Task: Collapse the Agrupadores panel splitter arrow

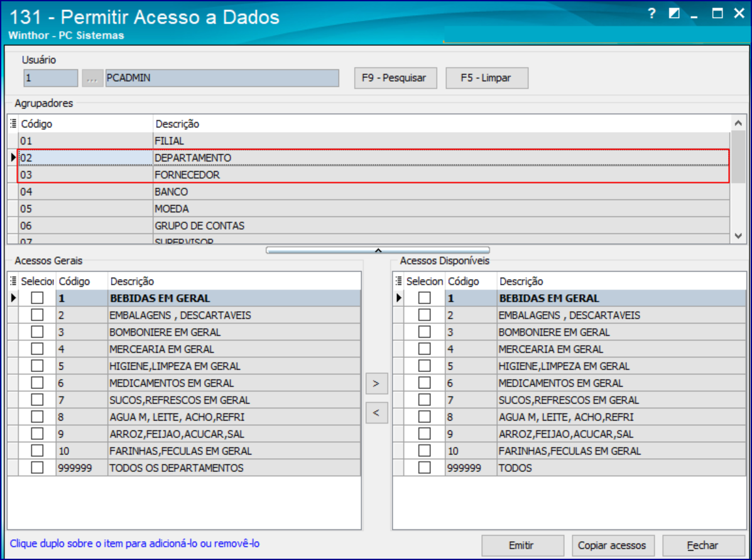Action: click(378, 250)
